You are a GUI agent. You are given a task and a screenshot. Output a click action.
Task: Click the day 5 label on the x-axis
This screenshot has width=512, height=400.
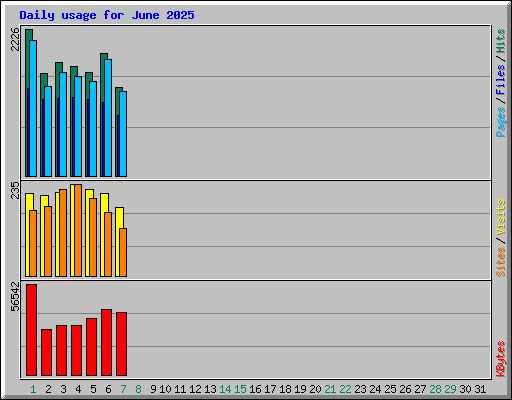point(93,389)
